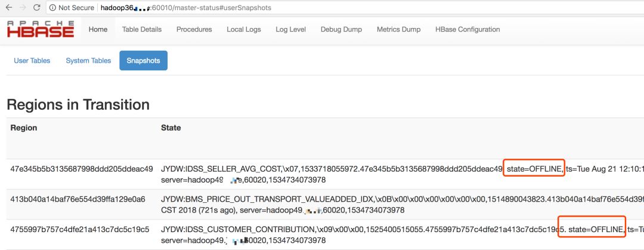644x250 pixels.
Task: Click the browser forward arrow
Action: 22,8
